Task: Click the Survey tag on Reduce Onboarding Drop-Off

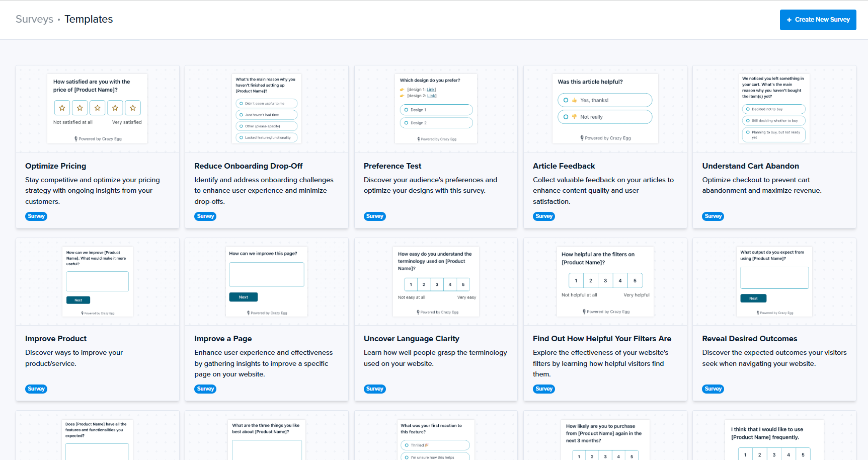Action: pyautogui.click(x=205, y=216)
